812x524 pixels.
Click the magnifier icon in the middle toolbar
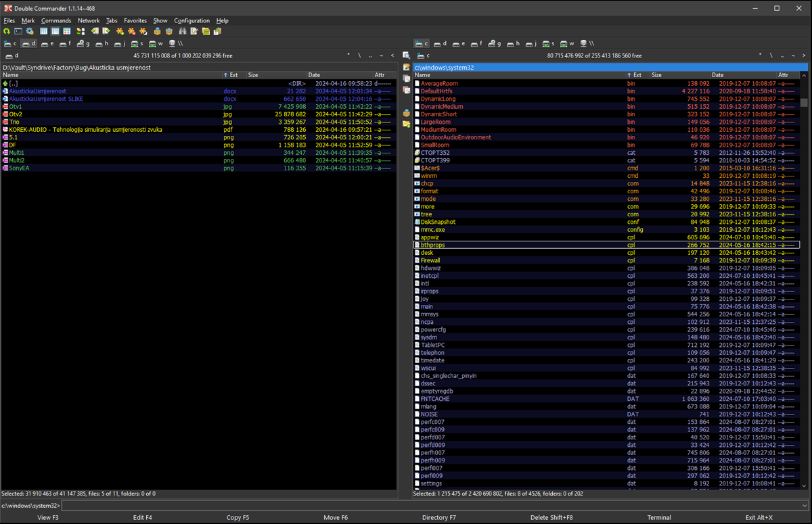point(406,55)
